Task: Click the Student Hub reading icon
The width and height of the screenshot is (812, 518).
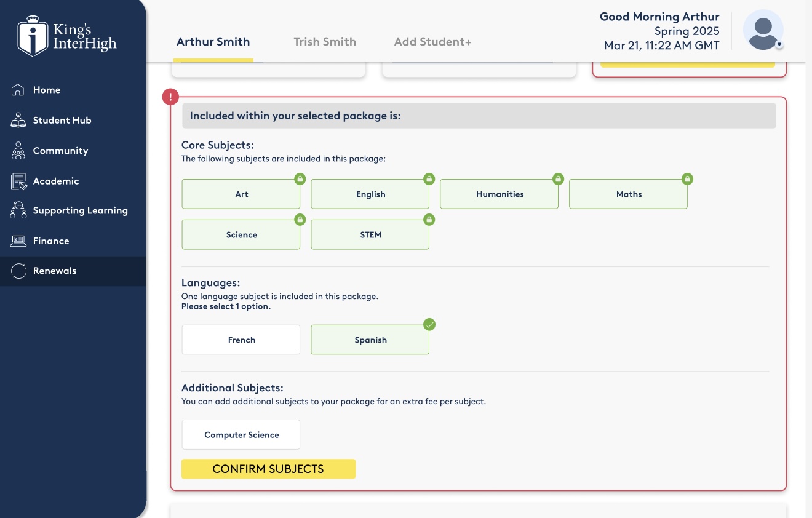Action: click(18, 120)
